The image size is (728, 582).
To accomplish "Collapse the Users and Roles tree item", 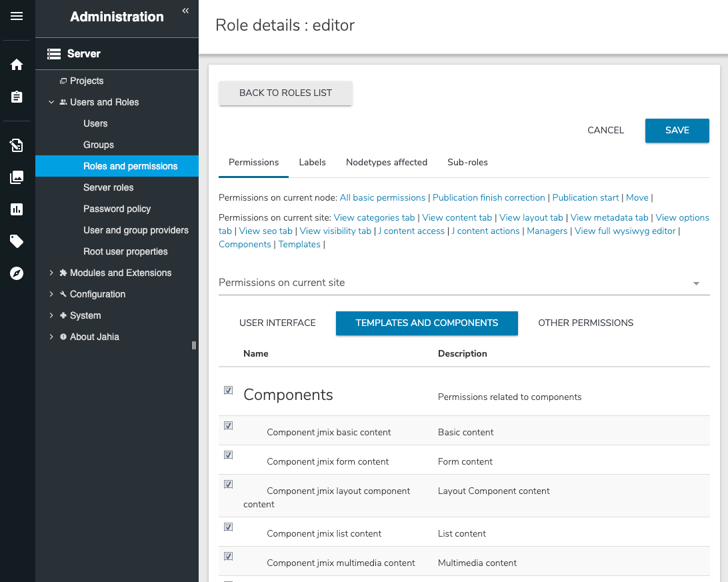I will (x=51, y=102).
